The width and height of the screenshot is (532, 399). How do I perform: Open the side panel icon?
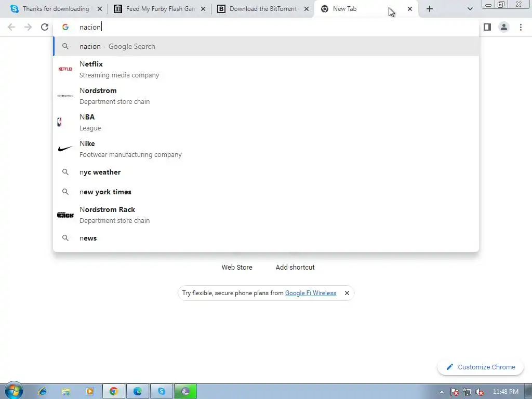pos(487,27)
